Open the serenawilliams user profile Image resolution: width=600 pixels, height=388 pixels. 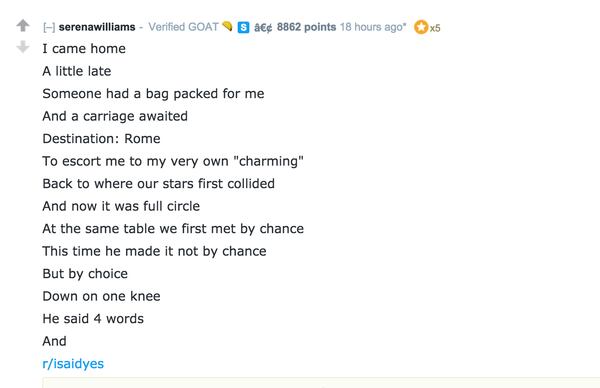pos(97,27)
